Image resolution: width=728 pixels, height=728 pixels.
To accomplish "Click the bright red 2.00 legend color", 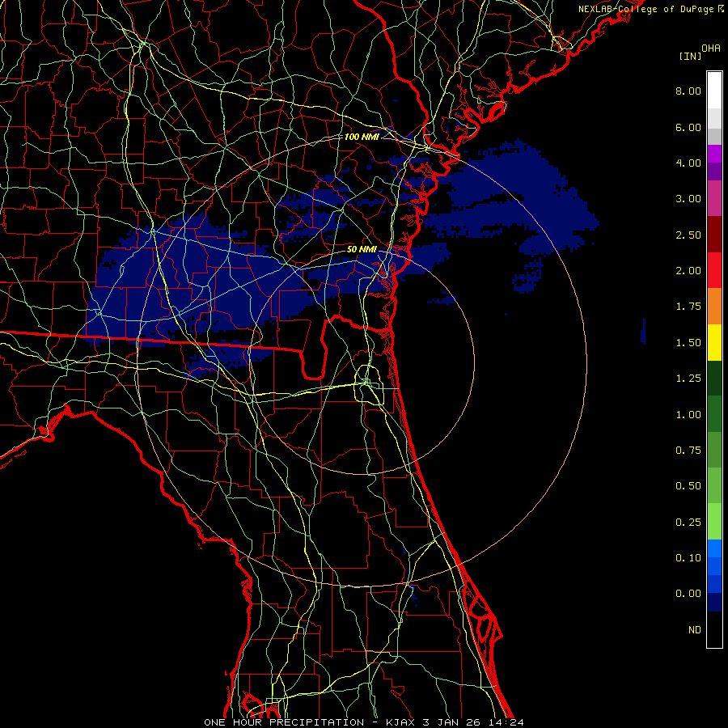I will pos(714,270).
